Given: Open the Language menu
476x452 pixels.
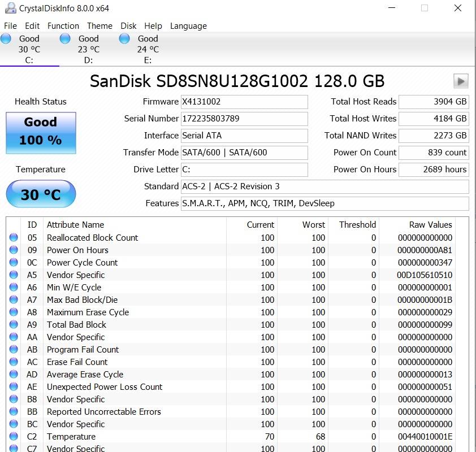Looking at the screenshot, I should (x=188, y=26).
